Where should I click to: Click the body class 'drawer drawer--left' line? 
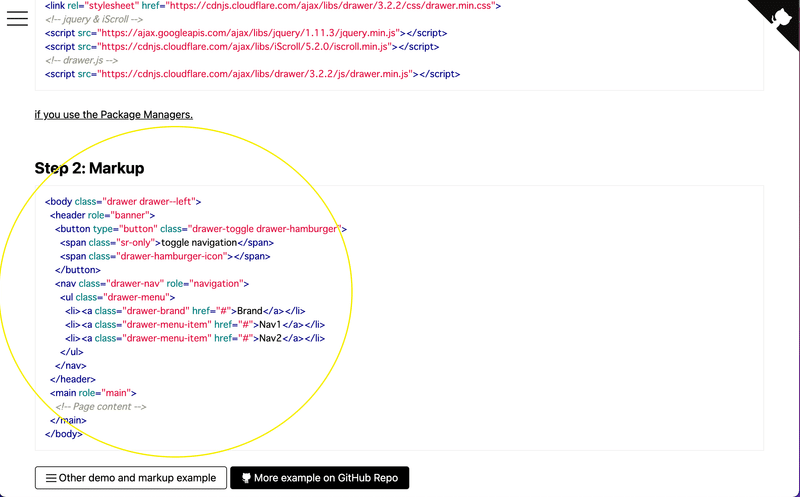click(123, 202)
